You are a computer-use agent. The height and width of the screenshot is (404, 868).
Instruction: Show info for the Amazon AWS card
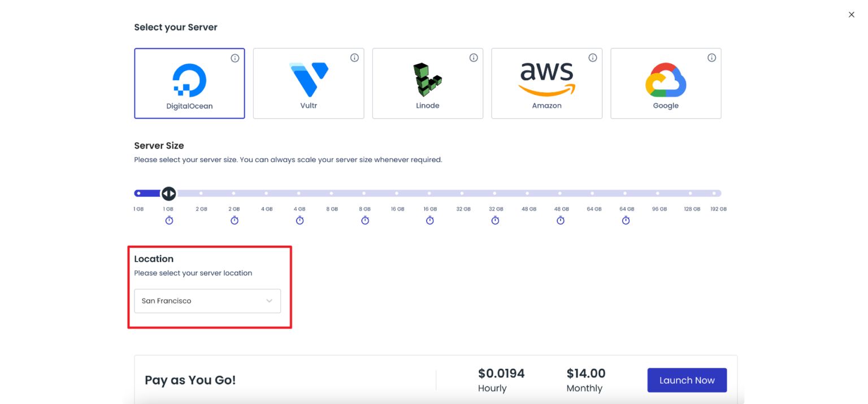tap(593, 58)
